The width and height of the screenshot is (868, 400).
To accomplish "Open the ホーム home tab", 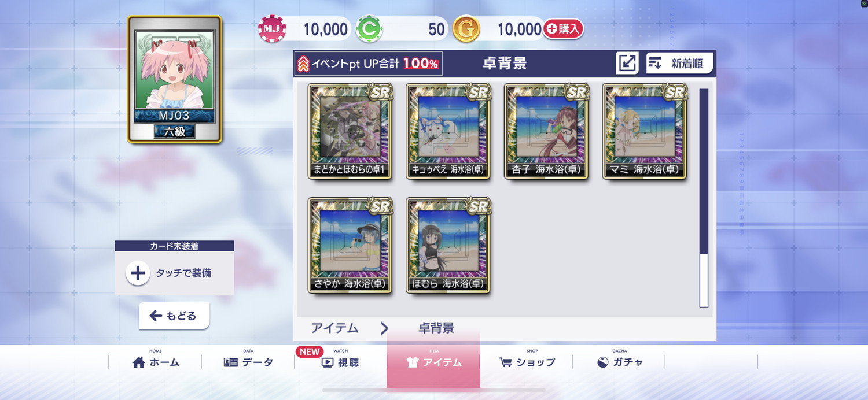I will click(x=156, y=362).
